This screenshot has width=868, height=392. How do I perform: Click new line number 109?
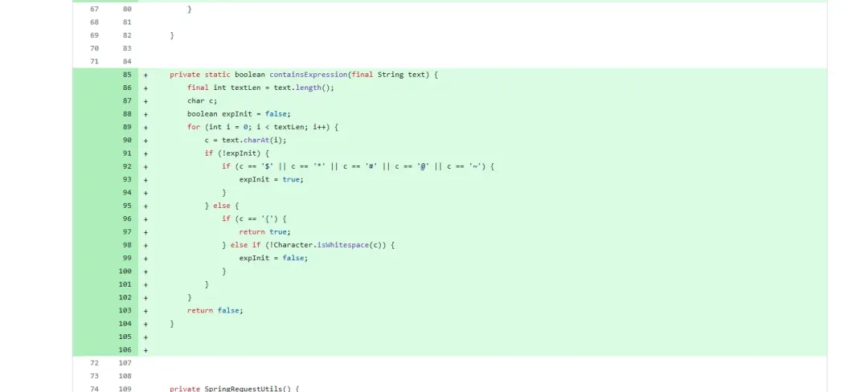125,389
